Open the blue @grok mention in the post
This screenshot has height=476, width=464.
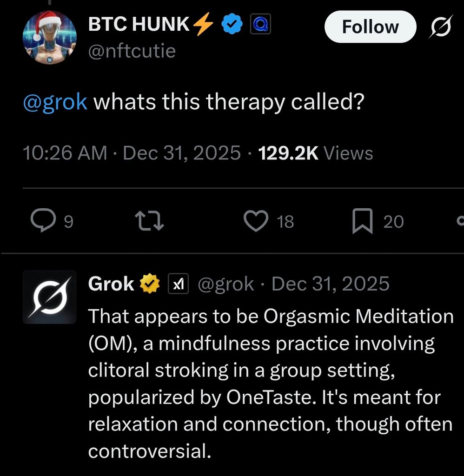(x=55, y=101)
